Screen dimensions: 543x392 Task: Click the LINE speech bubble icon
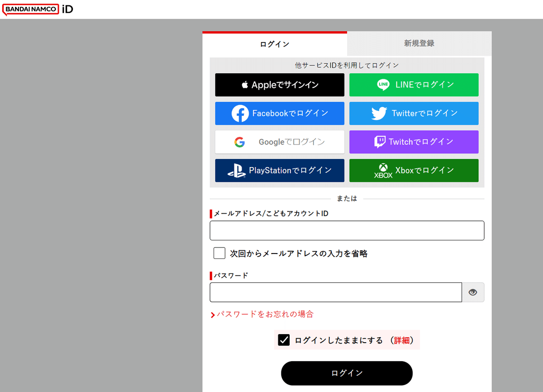click(x=383, y=85)
